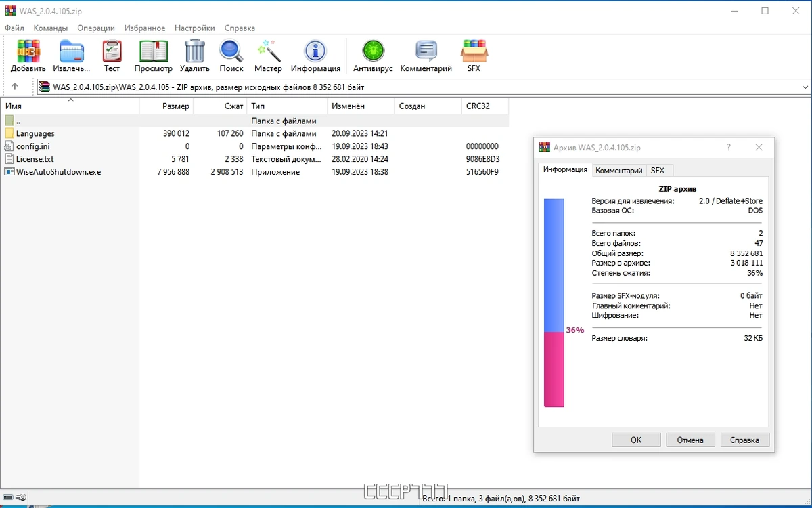Open the Настройки menu

click(195, 28)
